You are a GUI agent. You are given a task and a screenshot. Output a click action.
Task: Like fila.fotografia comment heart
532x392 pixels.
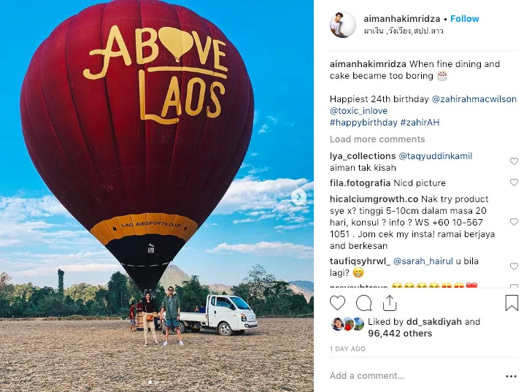click(x=514, y=182)
